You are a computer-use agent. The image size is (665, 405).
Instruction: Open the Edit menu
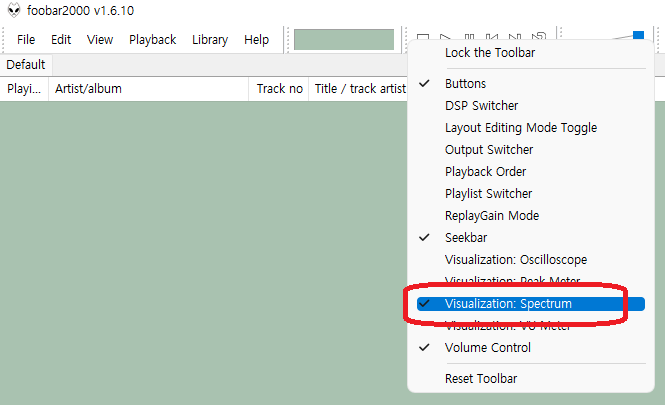click(x=61, y=39)
